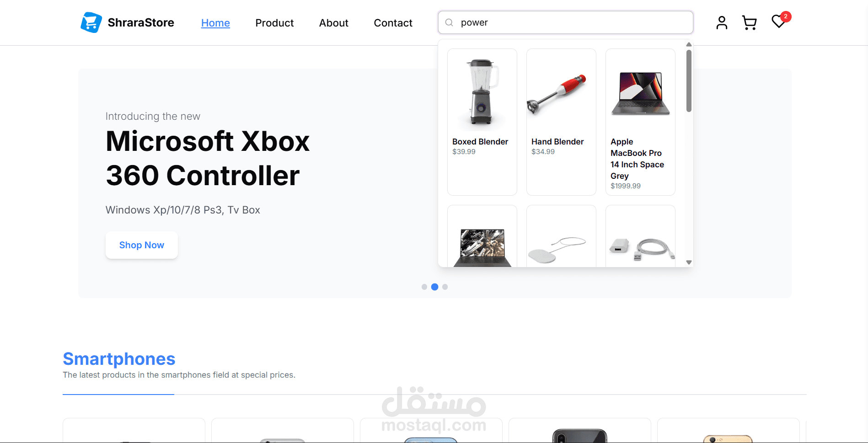The image size is (868, 443).
Task: Click the Shop Now button
Action: [x=142, y=245]
